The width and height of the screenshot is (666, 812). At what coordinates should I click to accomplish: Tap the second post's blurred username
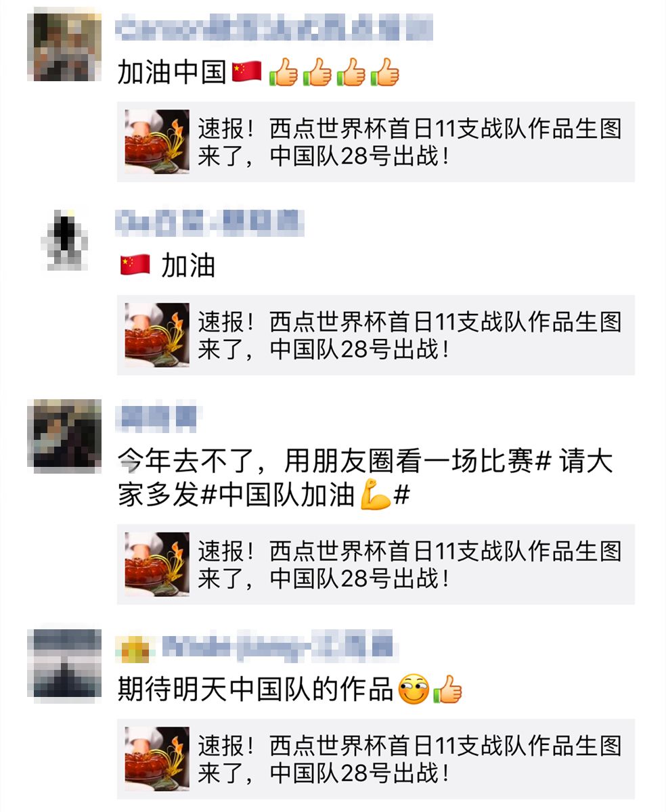tap(210, 223)
